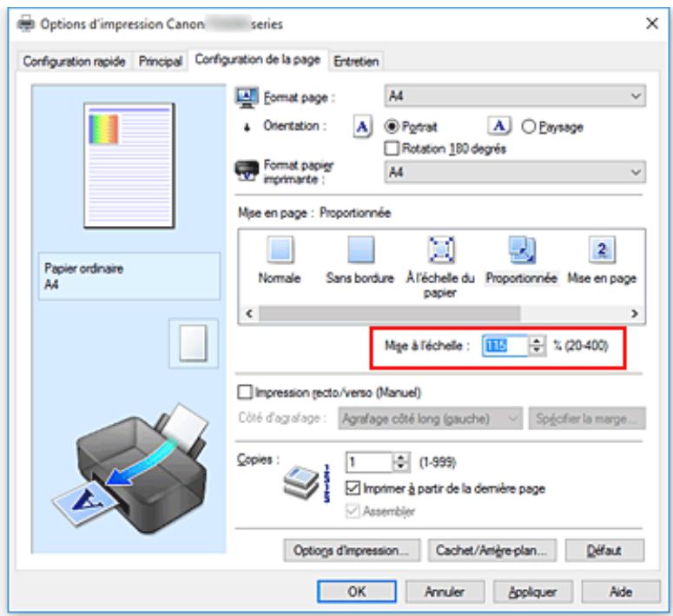Choose the Mise en page layout icon
Screen dimensions: 673x616
coord(602,249)
